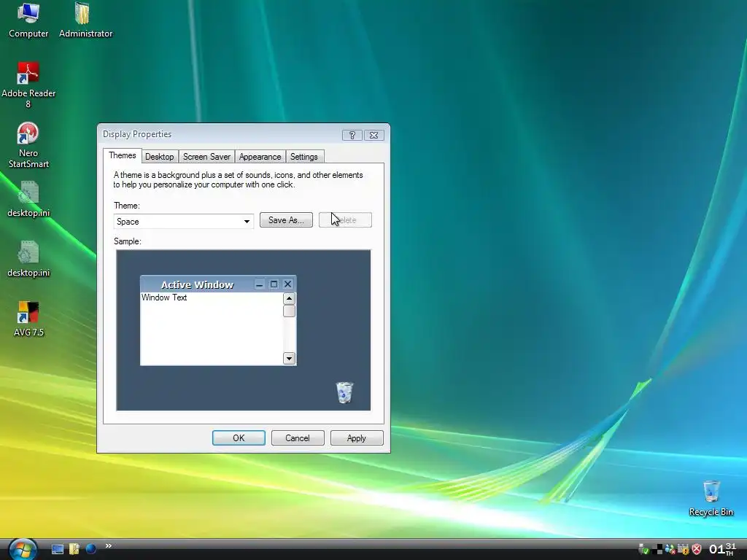This screenshot has width=747, height=560.
Task: Click the sample window's maximize box
Action: pos(274,284)
